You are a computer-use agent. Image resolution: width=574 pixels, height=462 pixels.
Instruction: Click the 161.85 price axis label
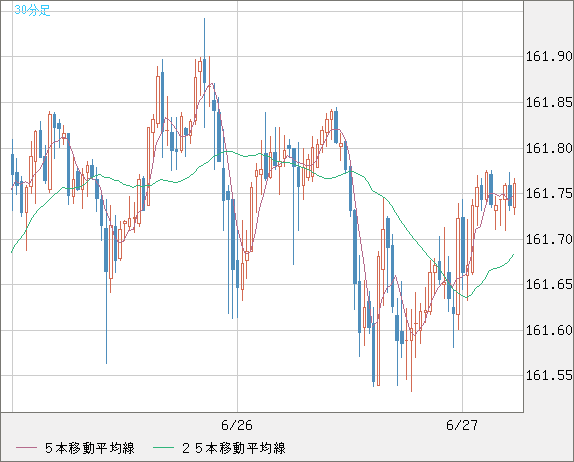click(549, 102)
